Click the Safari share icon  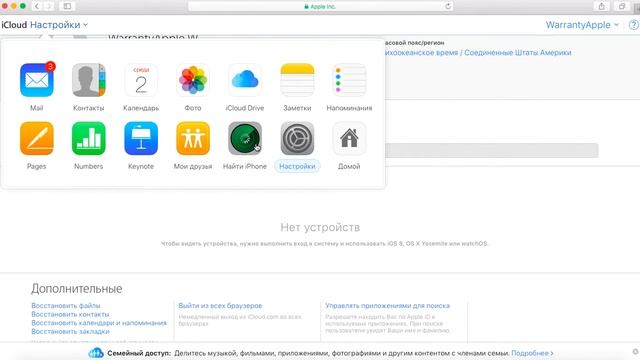pos(602,6)
